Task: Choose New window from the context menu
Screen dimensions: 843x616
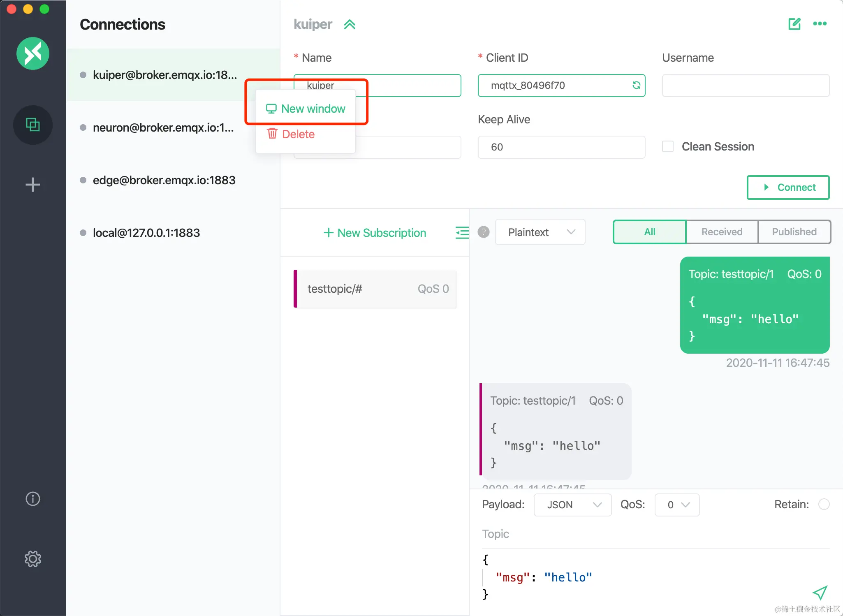Action: [x=306, y=109]
